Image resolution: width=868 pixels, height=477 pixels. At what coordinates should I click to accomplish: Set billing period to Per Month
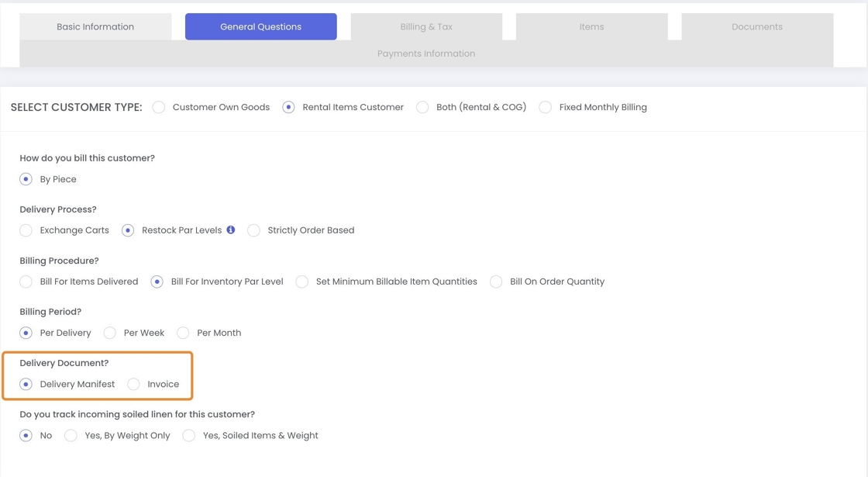[x=183, y=333]
